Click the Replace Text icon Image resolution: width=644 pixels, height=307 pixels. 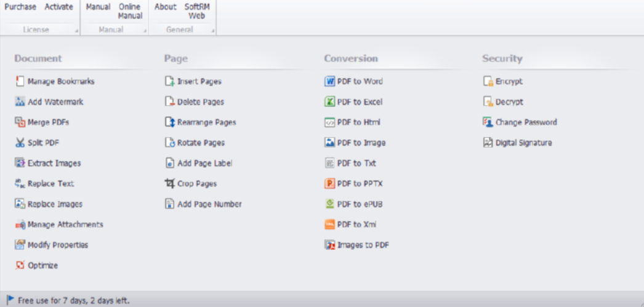click(x=20, y=183)
